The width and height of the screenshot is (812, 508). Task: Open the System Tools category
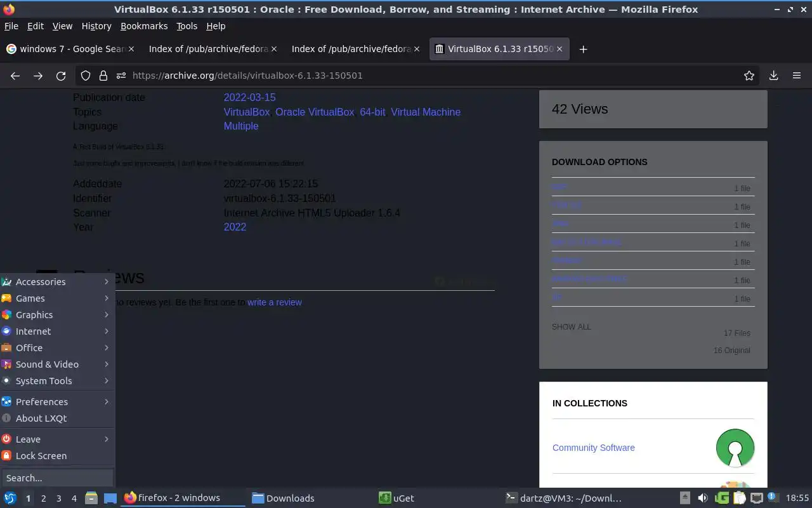[x=57, y=380]
